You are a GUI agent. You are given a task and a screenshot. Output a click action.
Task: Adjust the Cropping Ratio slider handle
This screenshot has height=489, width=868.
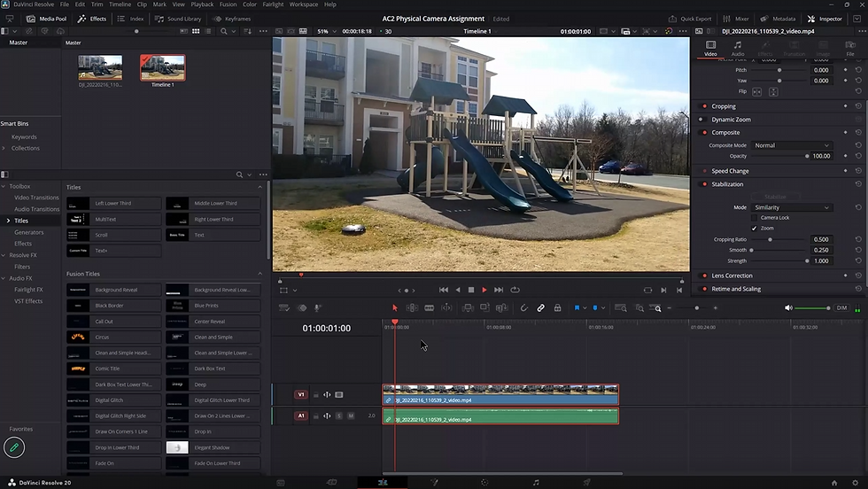(770, 240)
